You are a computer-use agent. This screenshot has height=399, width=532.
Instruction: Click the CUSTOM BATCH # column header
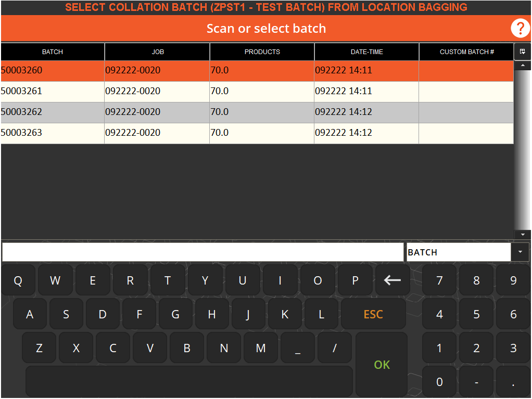465,52
